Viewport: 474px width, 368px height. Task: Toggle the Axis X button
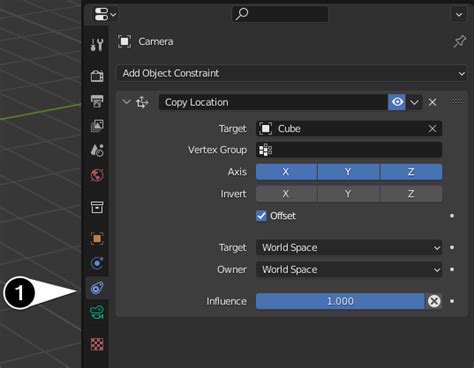[x=286, y=172]
